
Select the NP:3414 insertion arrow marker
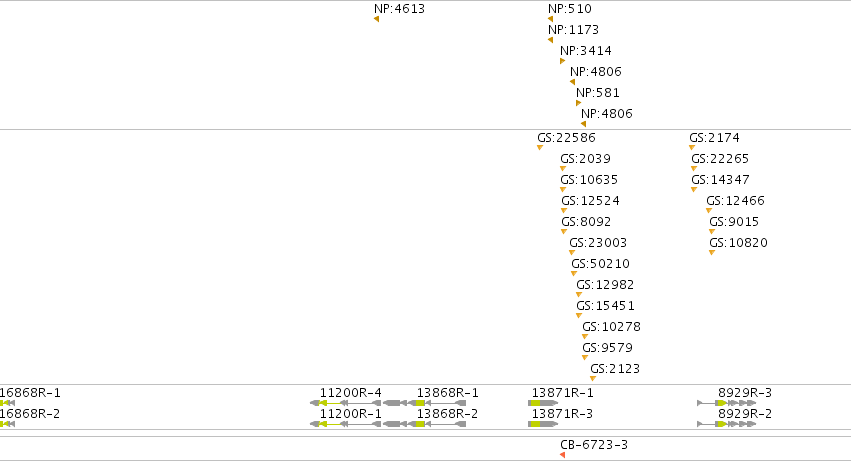[x=563, y=61]
